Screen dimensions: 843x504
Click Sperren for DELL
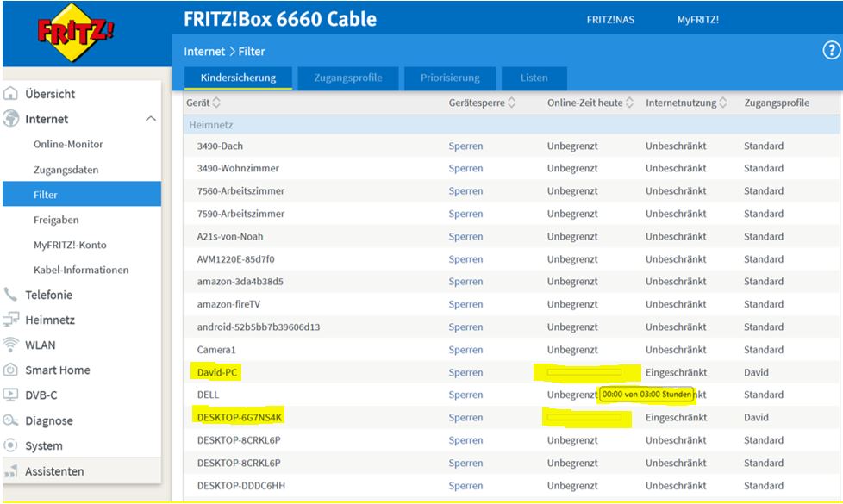coord(465,395)
